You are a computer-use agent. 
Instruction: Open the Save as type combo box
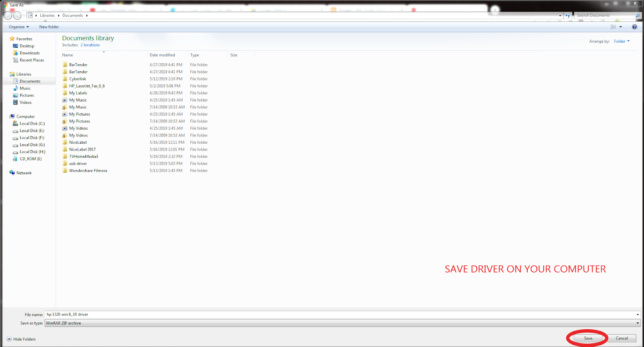tap(343, 323)
